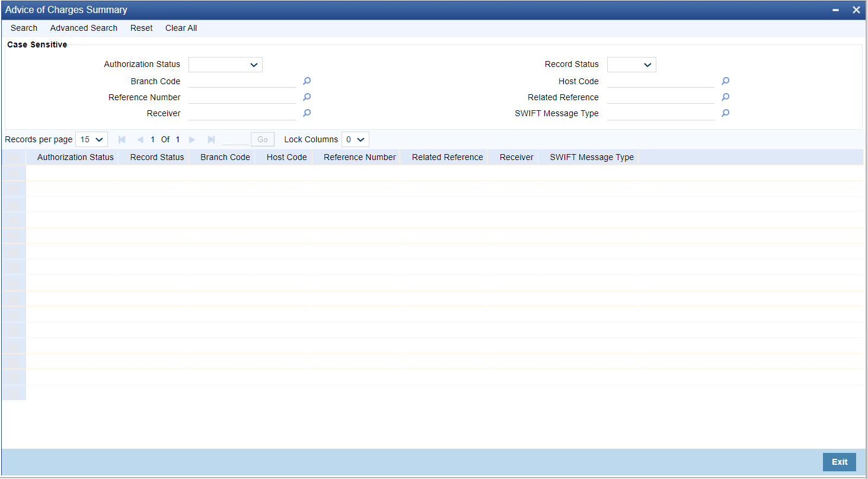Viewport: 868px width, 479px height.
Task: Click the SWIFT Message Type column header
Action: point(592,157)
